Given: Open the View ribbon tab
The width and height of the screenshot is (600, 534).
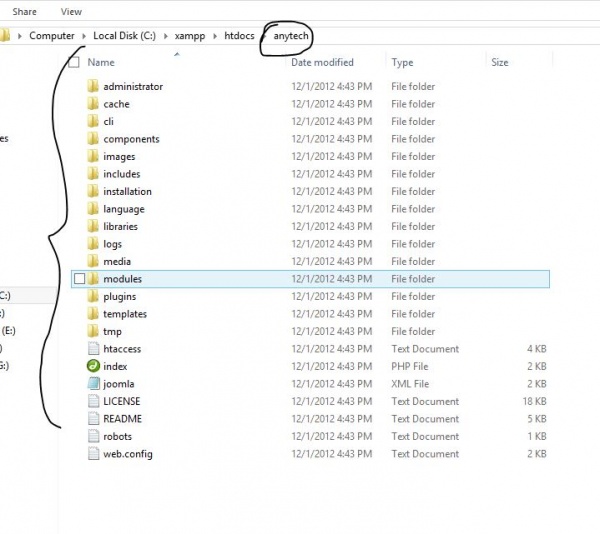Looking at the screenshot, I should pyautogui.click(x=71, y=11).
